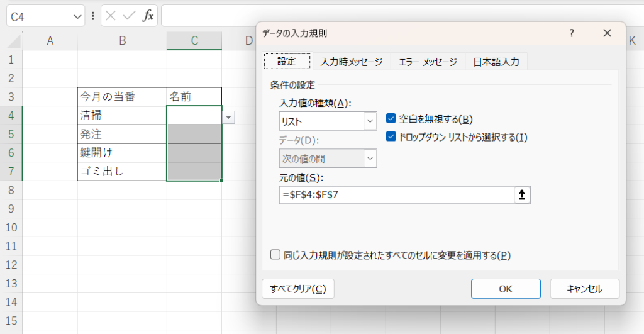Enable 同じ入力規則 apply-to-all-cells checkbox
This screenshot has width=644, height=334.
pyautogui.click(x=275, y=255)
